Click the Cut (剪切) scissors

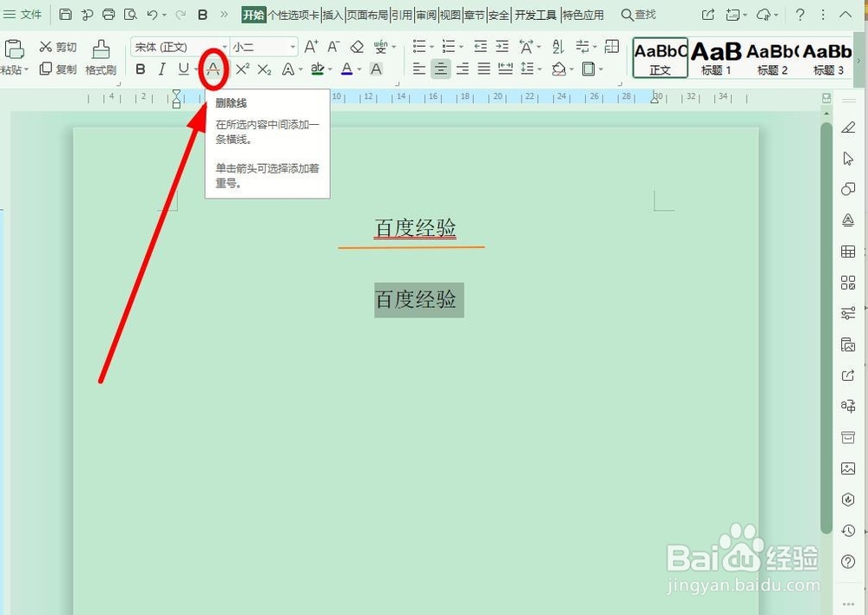(x=57, y=47)
